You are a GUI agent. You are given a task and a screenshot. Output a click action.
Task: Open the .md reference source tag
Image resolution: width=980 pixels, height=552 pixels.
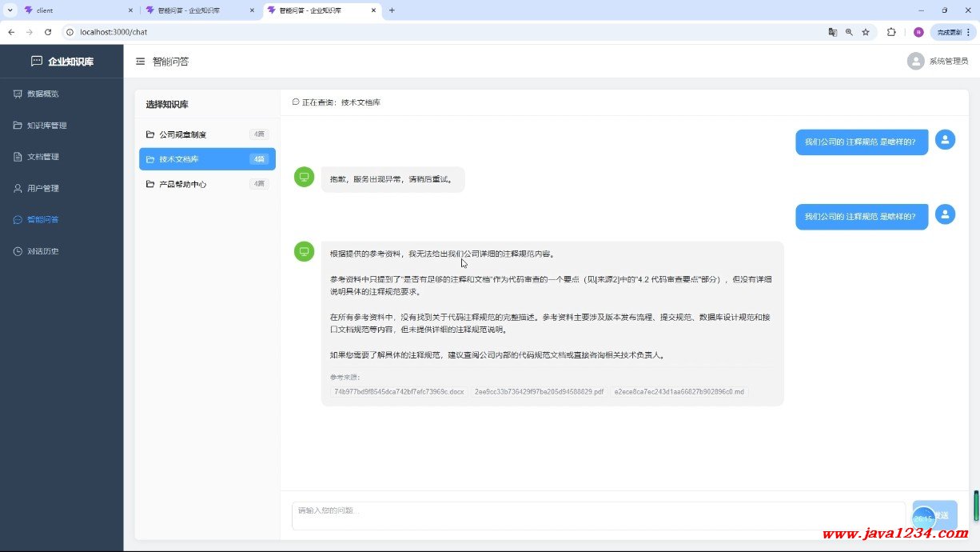pyautogui.click(x=679, y=392)
